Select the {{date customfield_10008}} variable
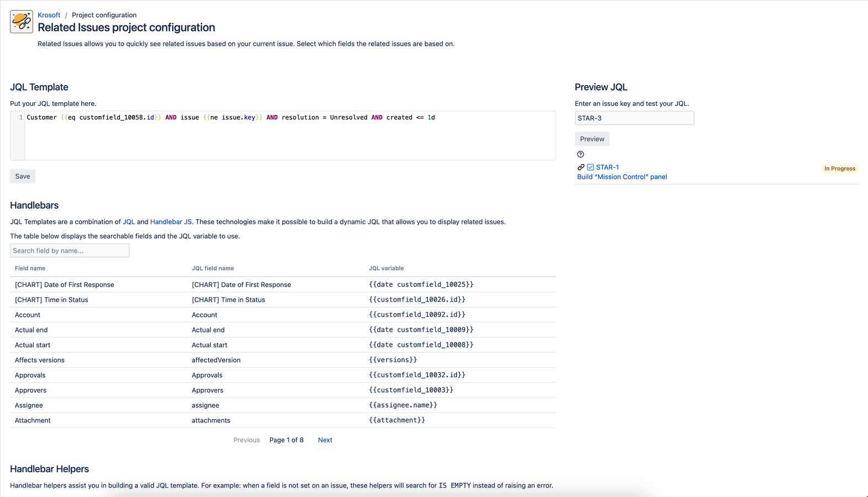868x497 pixels. (x=421, y=345)
